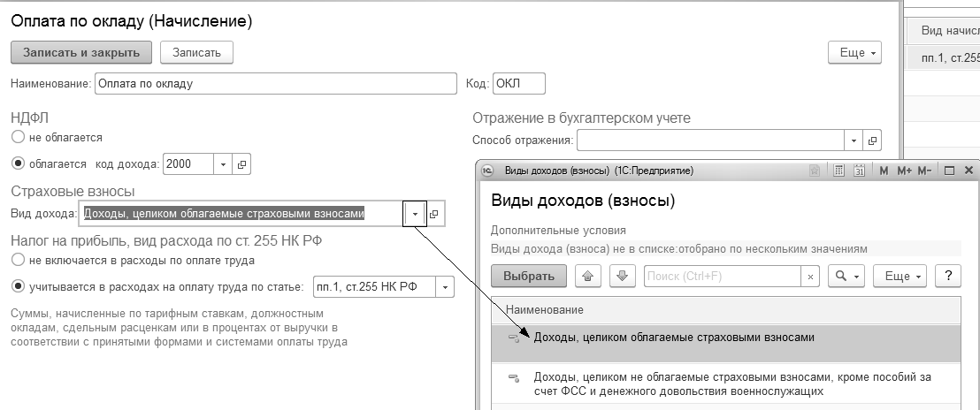Select row Доходы, целиком облагаемые страховыми взносами
The image size is (980, 410).
coord(725,343)
